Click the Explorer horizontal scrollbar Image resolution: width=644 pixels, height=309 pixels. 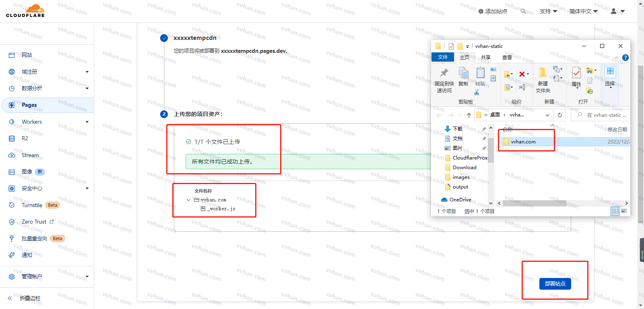point(535,203)
